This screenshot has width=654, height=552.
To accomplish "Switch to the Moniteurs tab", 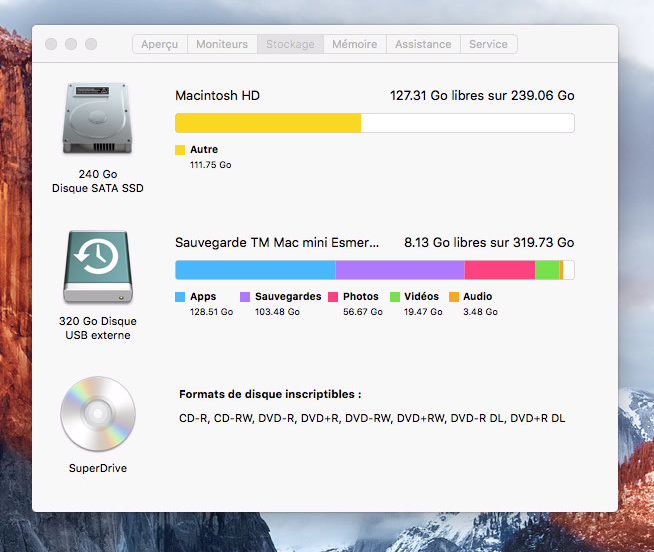I will [222, 44].
